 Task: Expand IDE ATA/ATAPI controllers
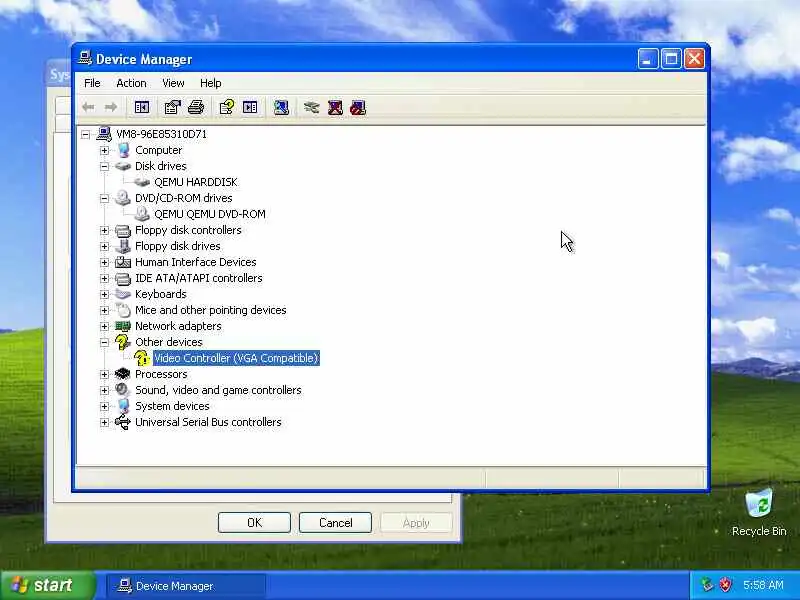tap(105, 279)
